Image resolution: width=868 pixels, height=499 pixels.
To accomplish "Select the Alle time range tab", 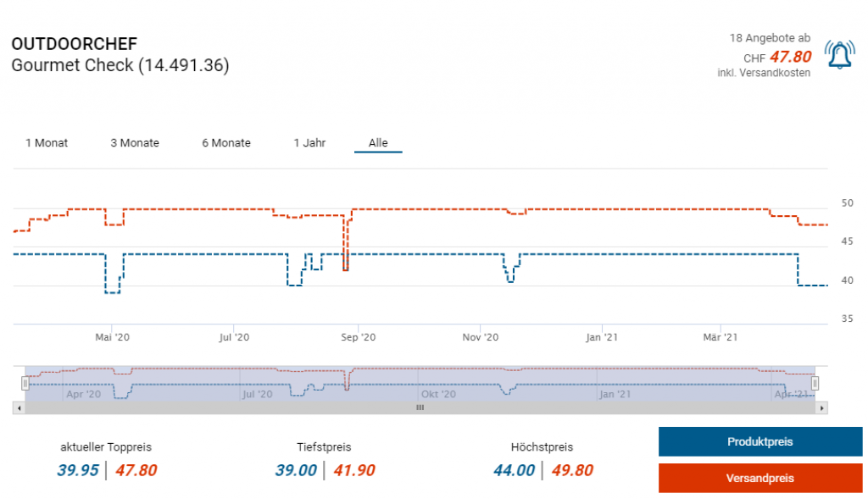I will click(378, 143).
